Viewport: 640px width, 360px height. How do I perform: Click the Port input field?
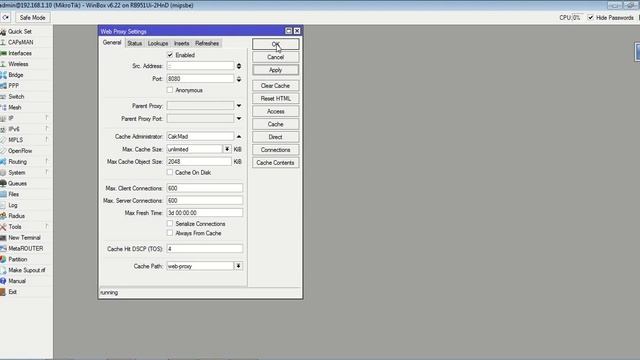click(200, 79)
